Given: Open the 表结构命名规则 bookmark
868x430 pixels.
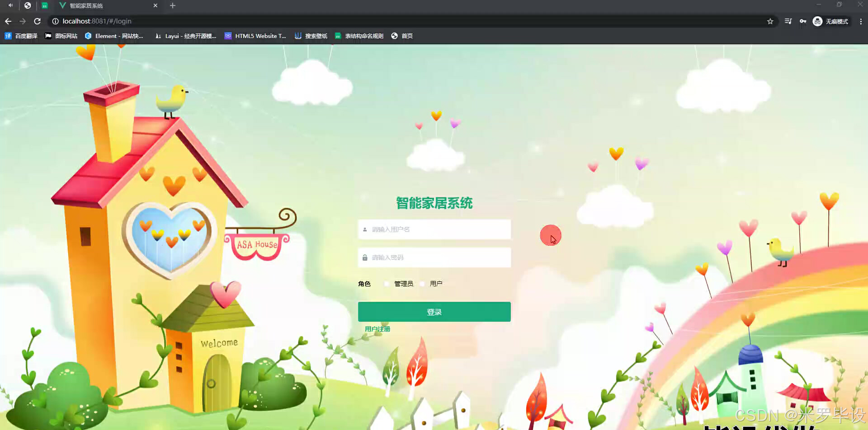Looking at the screenshot, I should tap(359, 36).
